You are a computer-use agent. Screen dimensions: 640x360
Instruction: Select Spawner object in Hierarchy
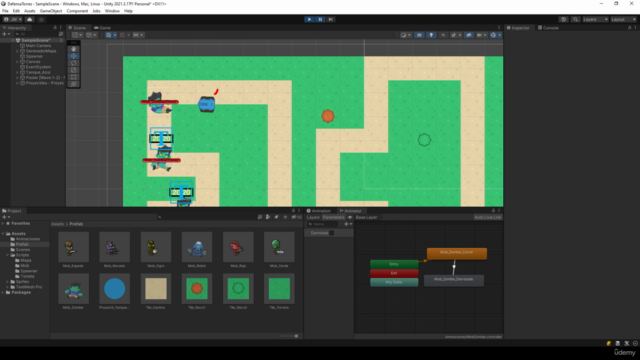point(34,56)
